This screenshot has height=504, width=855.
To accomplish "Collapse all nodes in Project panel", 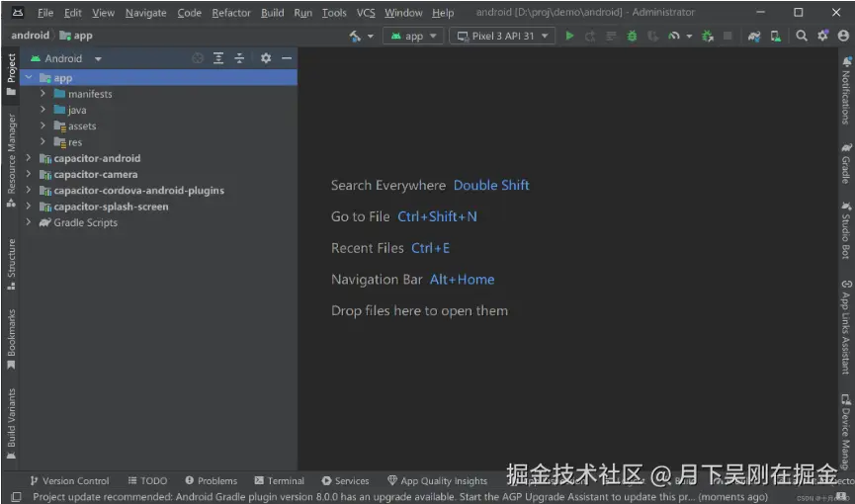I will pyautogui.click(x=239, y=58).
